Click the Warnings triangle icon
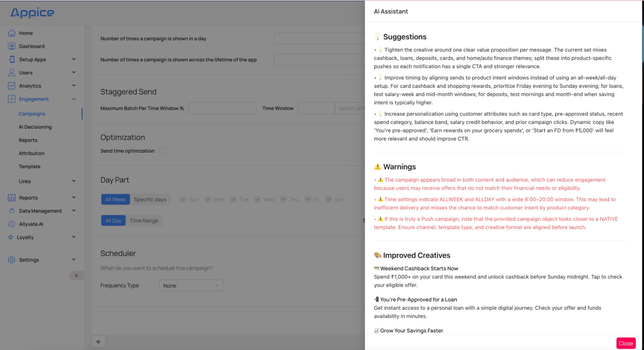This screenshot has height=350, width=644. (x=378, y=167)
